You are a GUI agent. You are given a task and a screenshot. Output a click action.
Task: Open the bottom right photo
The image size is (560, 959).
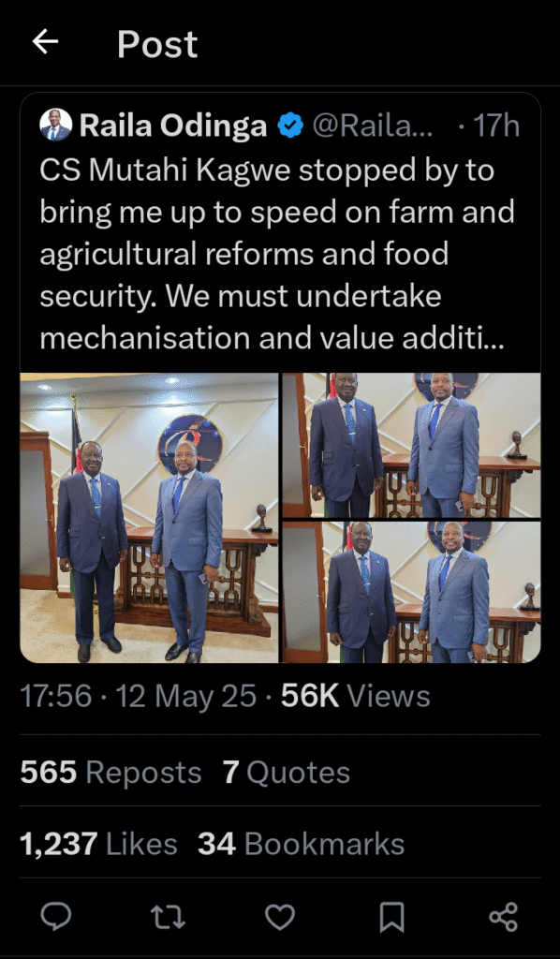(x=411, y=592)
